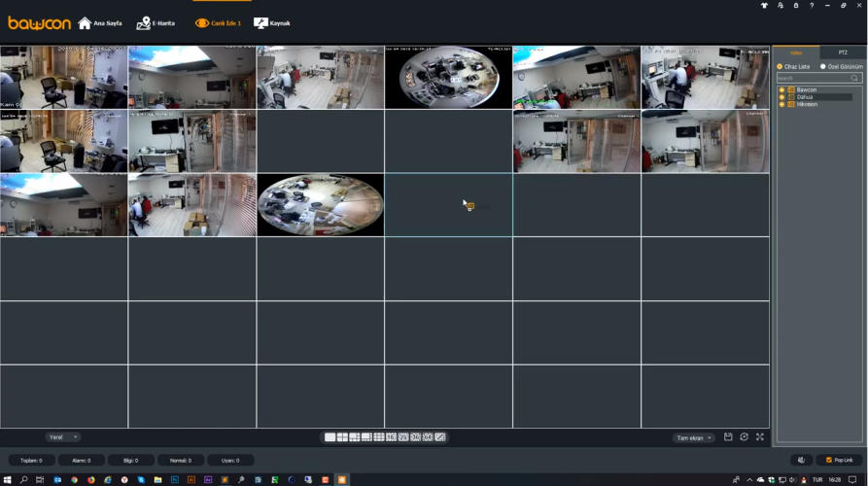Viewport: 868px width, 486px height.
Task: Switch to the 4-split grid layout
Action: click(x=342, y=437)
